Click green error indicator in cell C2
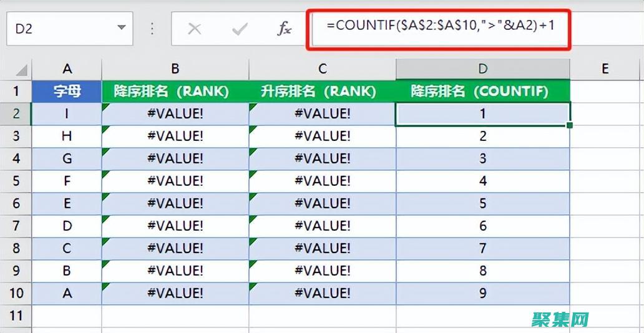644x333 pixels. pos(252,106)
